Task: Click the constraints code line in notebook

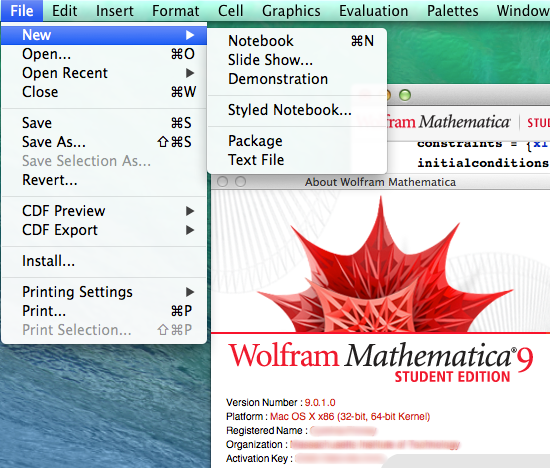Action: click(483, 144)
